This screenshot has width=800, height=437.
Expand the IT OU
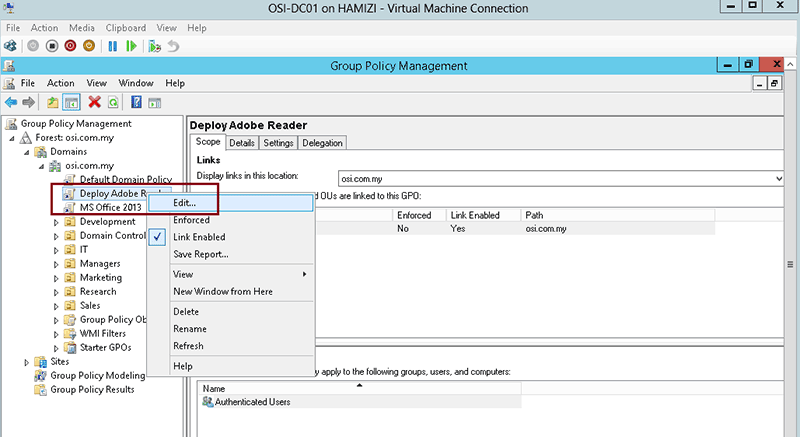pos(56,250)
